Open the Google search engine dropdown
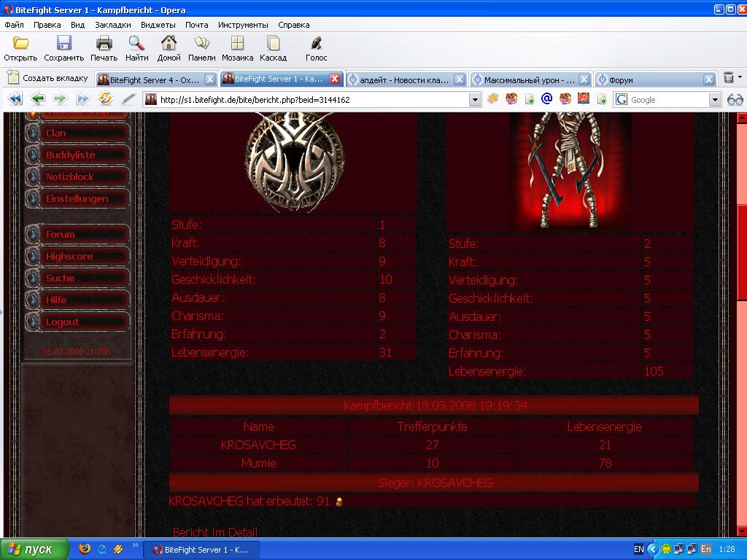Viewport: 747px width, 560px height. click(x=715, y=100)
